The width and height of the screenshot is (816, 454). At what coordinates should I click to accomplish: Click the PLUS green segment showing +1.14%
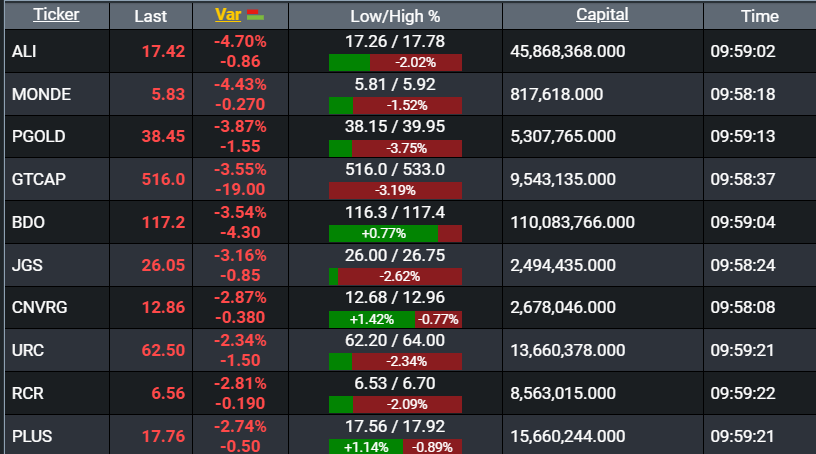tap(366, 447)
